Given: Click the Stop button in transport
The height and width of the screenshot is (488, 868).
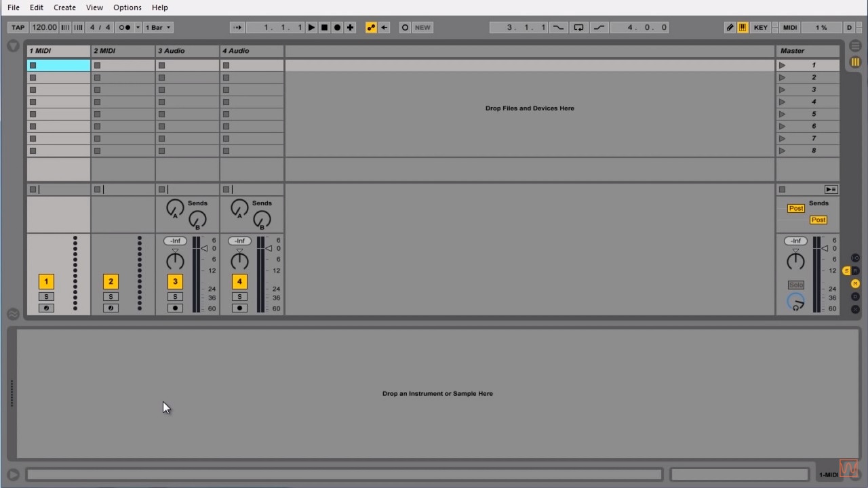Looking at the screenshot, I should [324, 28].
